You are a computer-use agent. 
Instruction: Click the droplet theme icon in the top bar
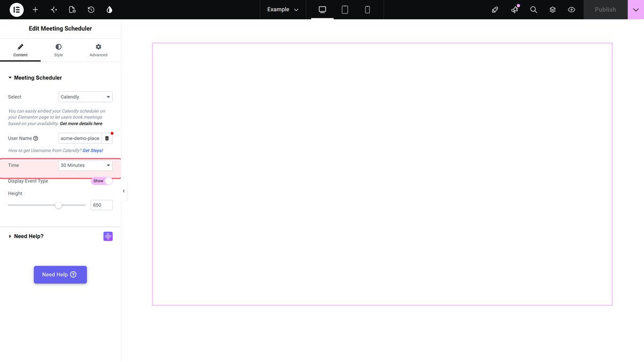109,10
